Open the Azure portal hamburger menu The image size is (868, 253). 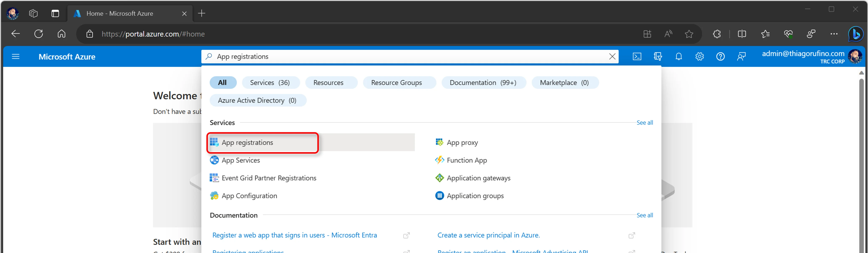(16, 56)
